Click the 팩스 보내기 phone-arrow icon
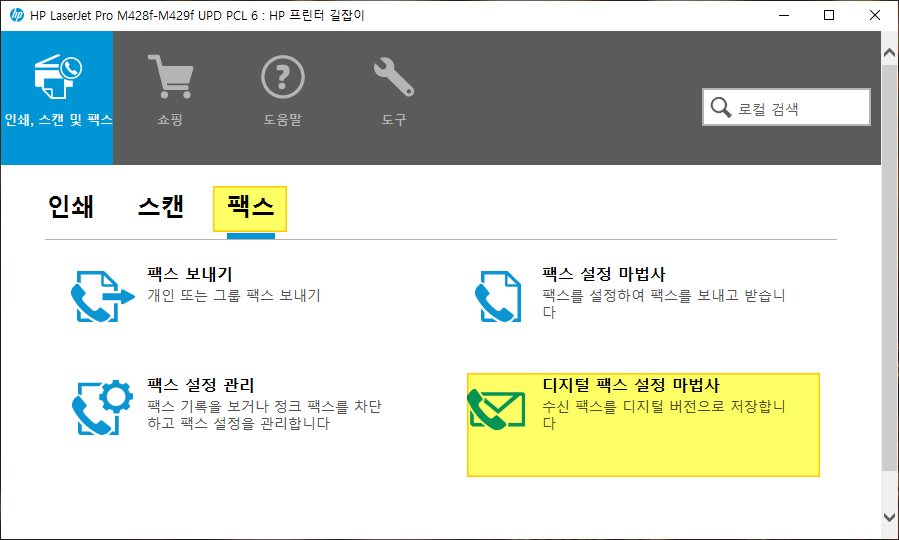The width and height of the screenshot is (899, 540). tap(103, 296)
